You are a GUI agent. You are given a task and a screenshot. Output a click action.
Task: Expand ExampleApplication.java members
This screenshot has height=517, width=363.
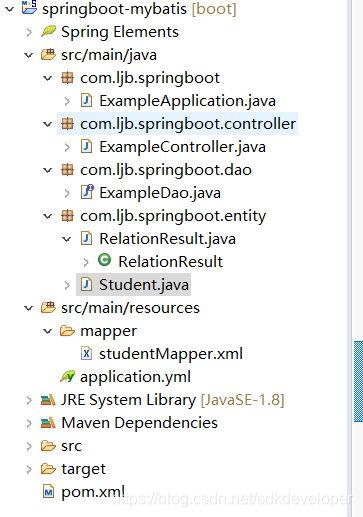(67, 101)
